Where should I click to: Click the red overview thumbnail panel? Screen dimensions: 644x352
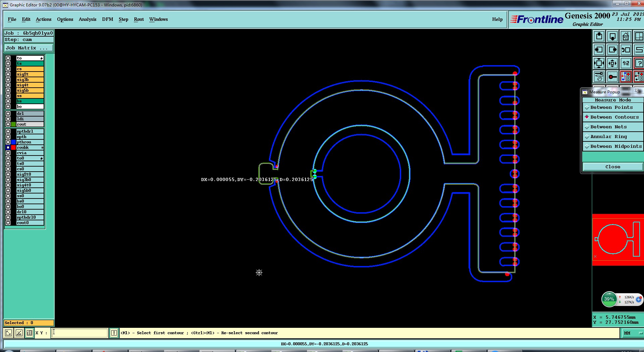tap(618, 240)
